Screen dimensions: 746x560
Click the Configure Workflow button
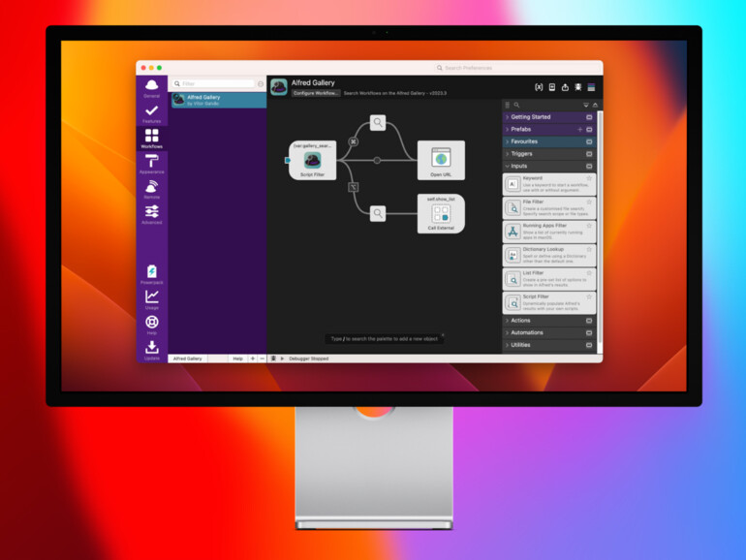pos(316,93)
